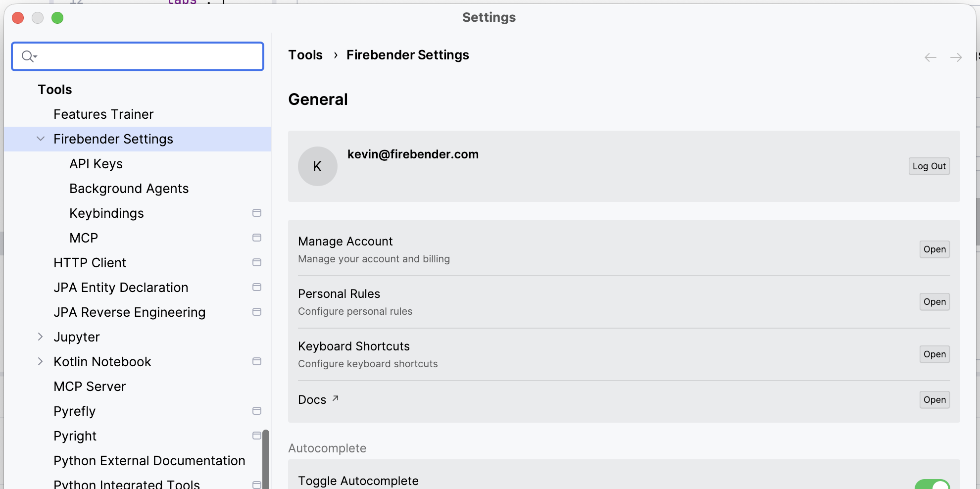The image size is (980, 489).
Task: Click the Tools heading in the sidebar
Action: coord(55,90)
